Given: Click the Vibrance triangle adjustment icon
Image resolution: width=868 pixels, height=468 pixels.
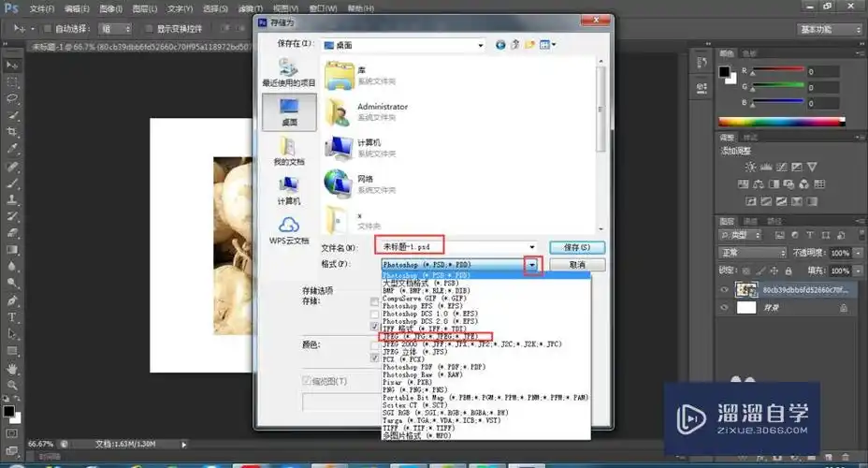Looking at the screenshot, I should (812, 167).
